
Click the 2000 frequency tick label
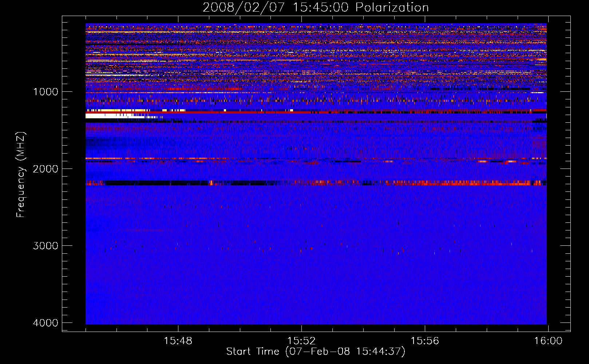[x=46, y=169]
